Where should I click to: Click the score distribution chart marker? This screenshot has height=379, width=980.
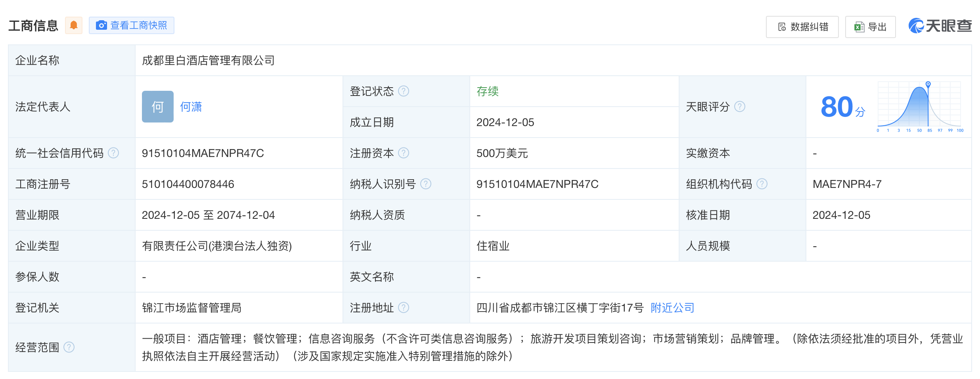point(928,84)
